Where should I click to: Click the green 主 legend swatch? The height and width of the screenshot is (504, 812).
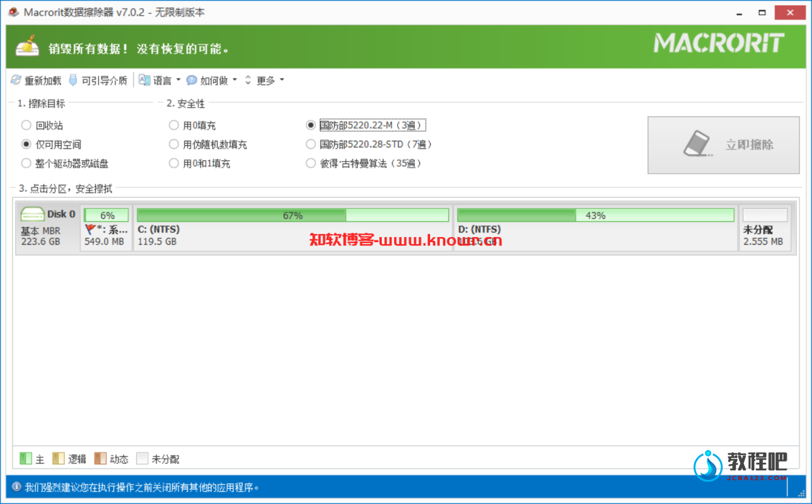click(26, 458)
